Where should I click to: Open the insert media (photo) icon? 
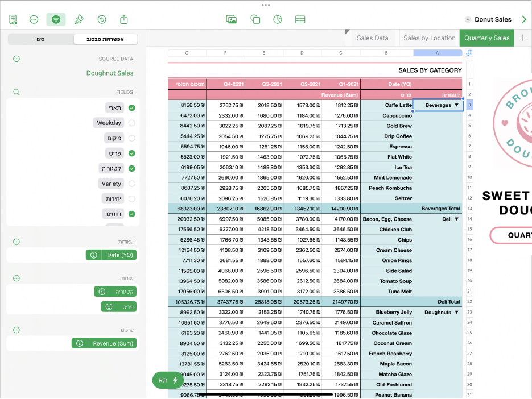[232, 19]
